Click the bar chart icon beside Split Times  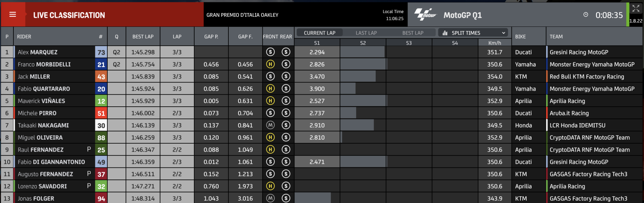pyautogui.click(x=445, y=33)
